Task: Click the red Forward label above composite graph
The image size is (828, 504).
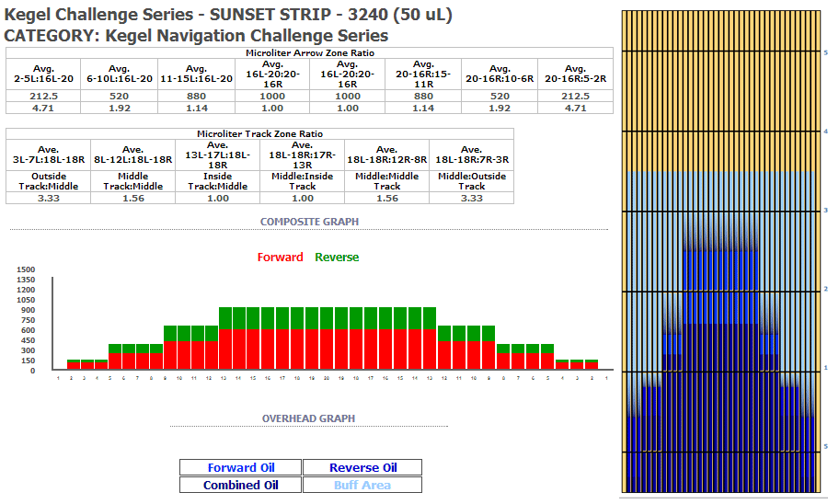Action: pyautogui.click(x=281, y=258)
